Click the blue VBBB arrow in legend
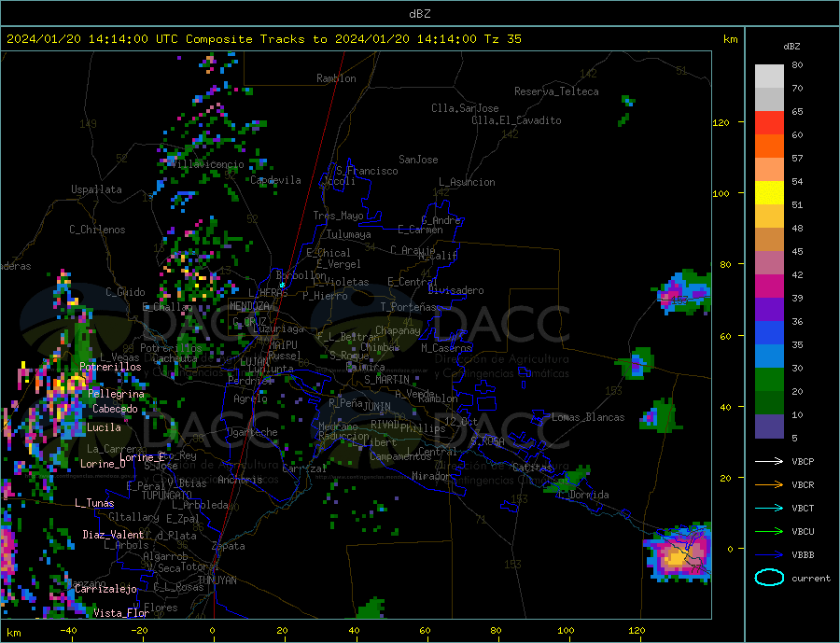Screen dimensions: 840x643 tap(769, 554)
